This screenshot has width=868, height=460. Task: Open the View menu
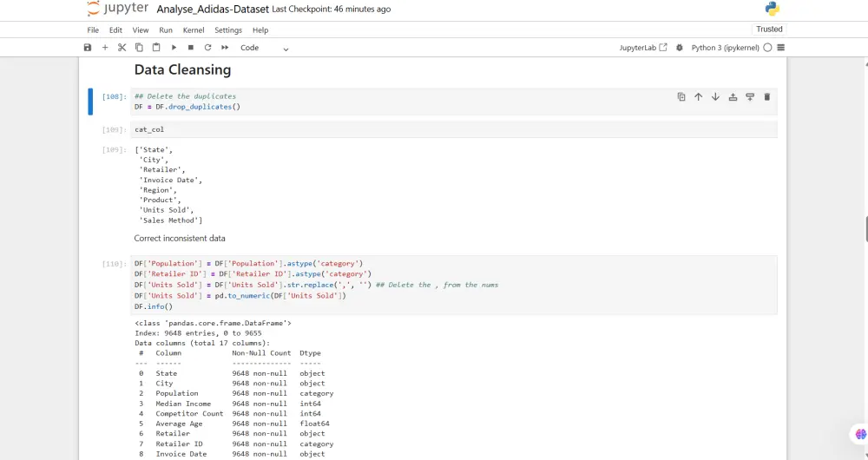(x=140, y=30)
